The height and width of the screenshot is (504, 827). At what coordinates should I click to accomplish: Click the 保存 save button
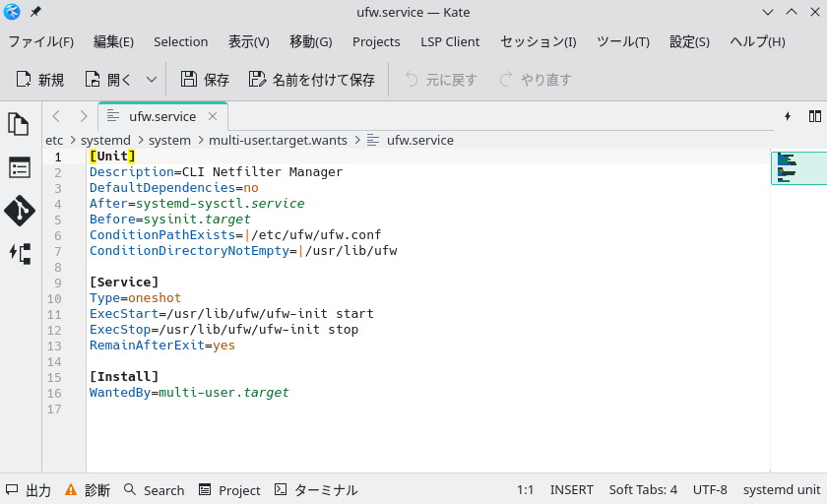pyautogui.click(x=205, y=80)
